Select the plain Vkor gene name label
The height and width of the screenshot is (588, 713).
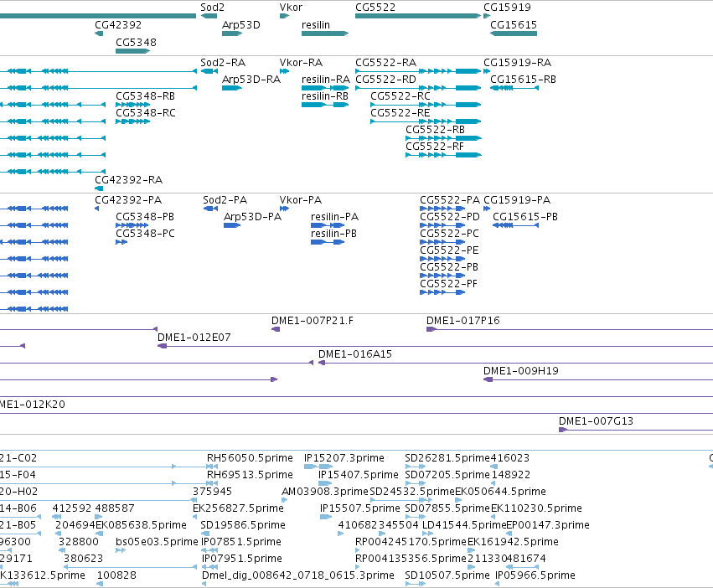pos(291,8)
